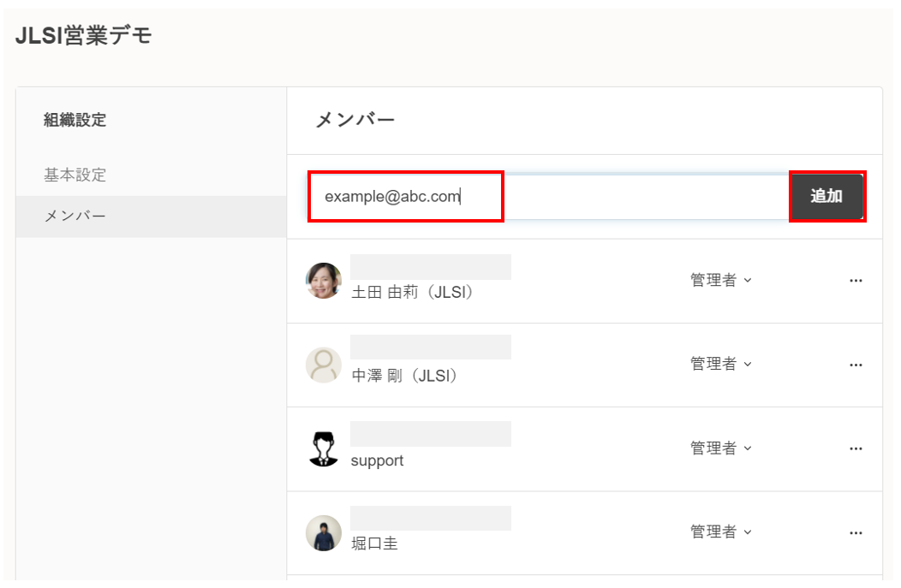The height and width of the screenshot is (588, 901).
Task: Open the three-dot menu for 中澤 剛
Action: [x=855, y=365]
